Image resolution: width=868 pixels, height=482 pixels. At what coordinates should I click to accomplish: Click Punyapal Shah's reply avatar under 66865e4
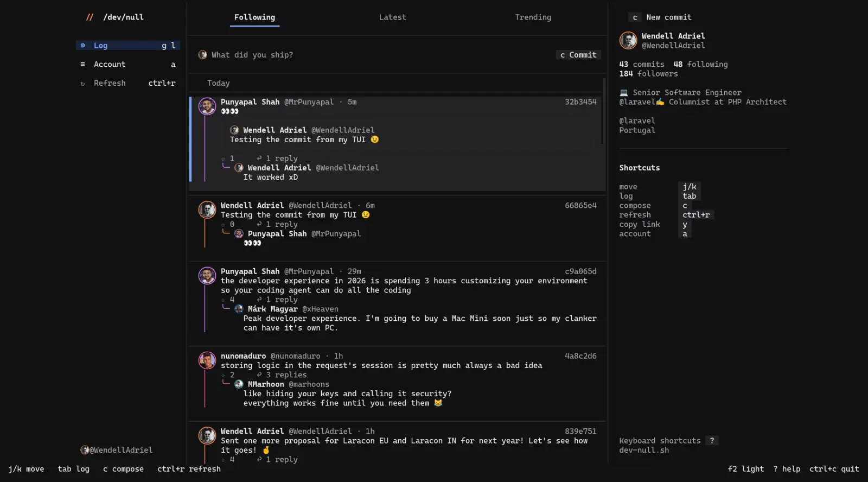(239, 234)
